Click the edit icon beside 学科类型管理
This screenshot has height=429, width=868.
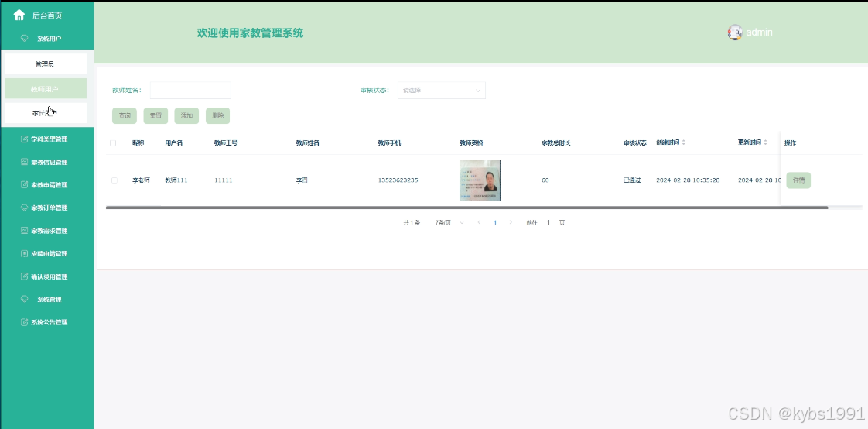[x=24, y=139]
